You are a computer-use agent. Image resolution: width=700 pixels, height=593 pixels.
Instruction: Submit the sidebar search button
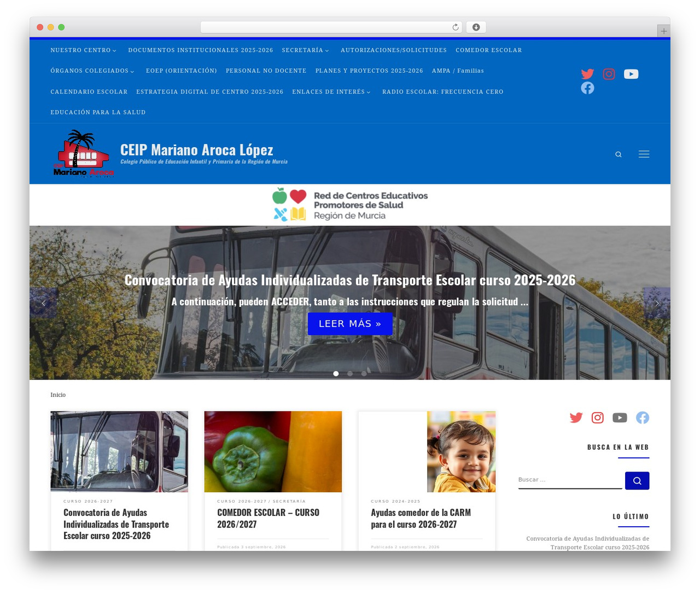click(637, 481)
